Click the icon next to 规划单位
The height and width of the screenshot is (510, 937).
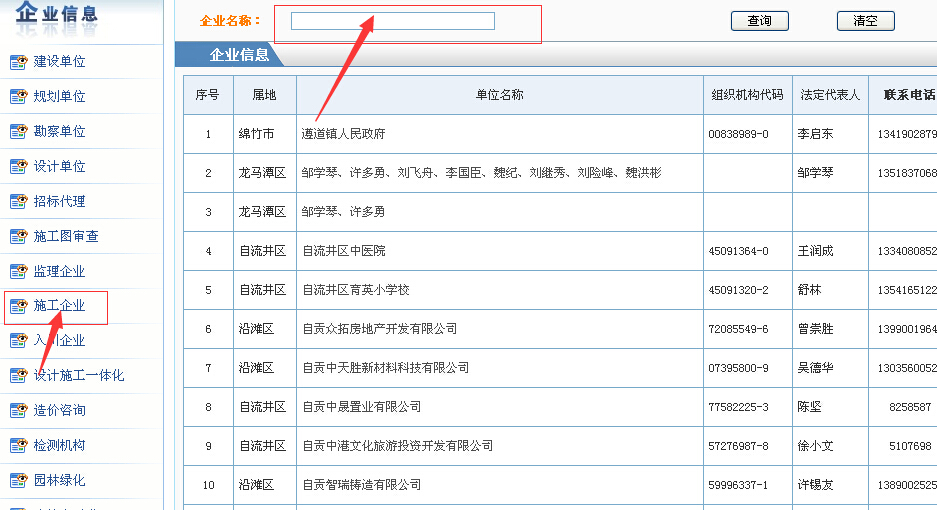[18, 97]
